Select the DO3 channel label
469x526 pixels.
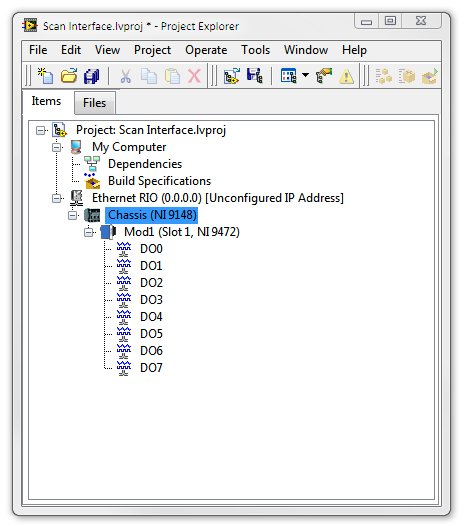pyautogui.click(x=151, y=300)
